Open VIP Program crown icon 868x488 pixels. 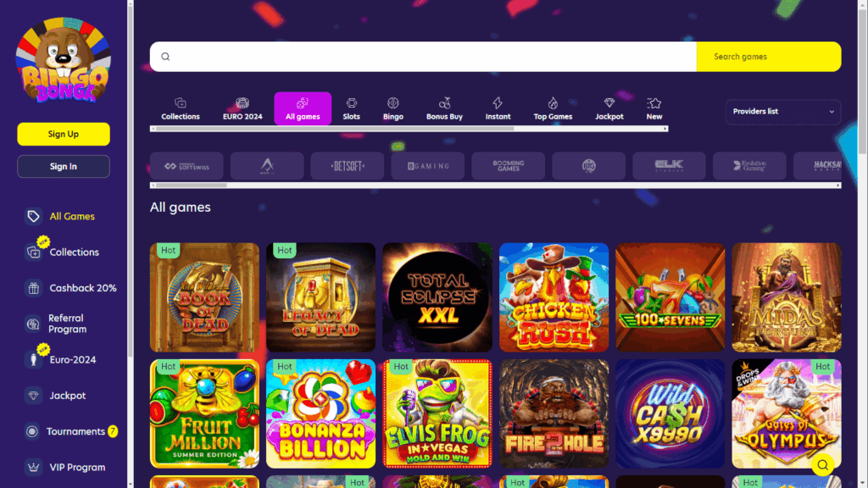point(33,467)
